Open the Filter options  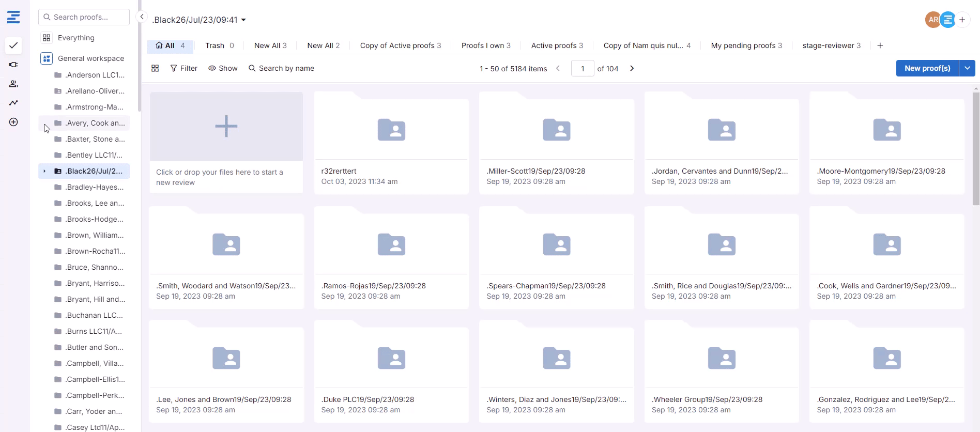(184, 68)
